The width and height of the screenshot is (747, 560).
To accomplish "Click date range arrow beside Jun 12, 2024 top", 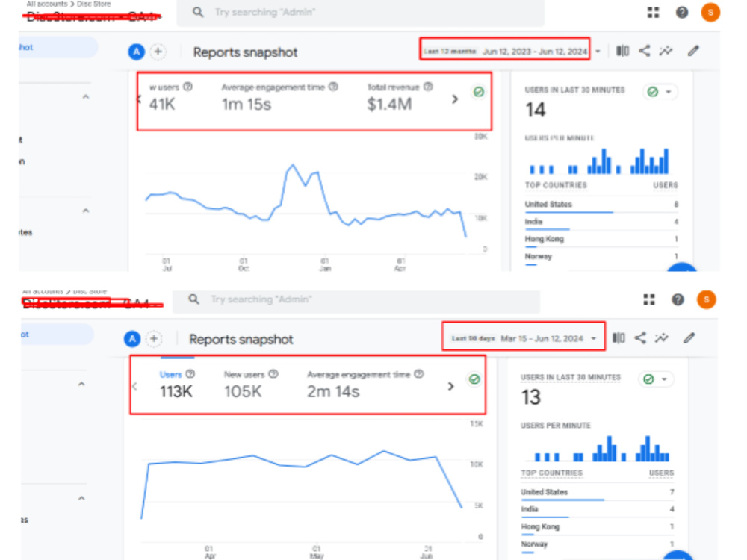I will [x=598, y=52].
